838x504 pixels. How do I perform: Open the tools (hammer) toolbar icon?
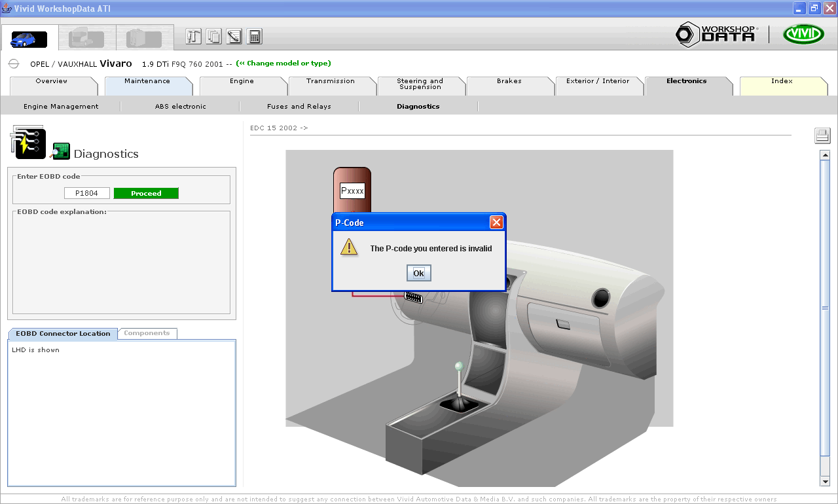point(193,37)
